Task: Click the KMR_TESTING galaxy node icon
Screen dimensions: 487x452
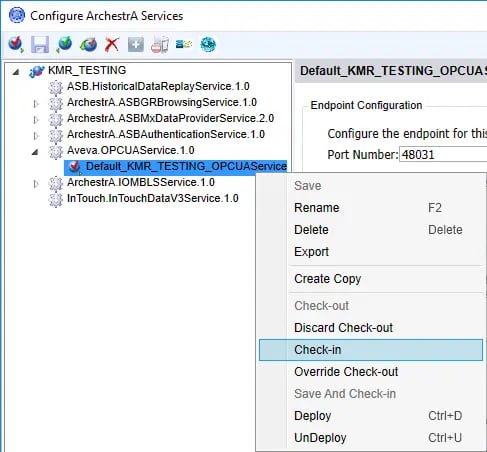Action: pyautogui.click(x=37, y=71)
